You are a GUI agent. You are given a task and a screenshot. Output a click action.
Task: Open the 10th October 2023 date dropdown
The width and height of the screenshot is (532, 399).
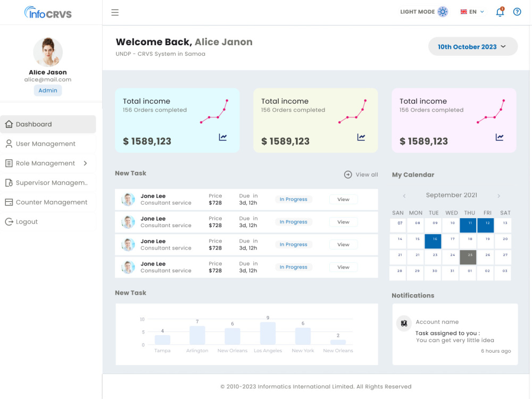point(472,47)
